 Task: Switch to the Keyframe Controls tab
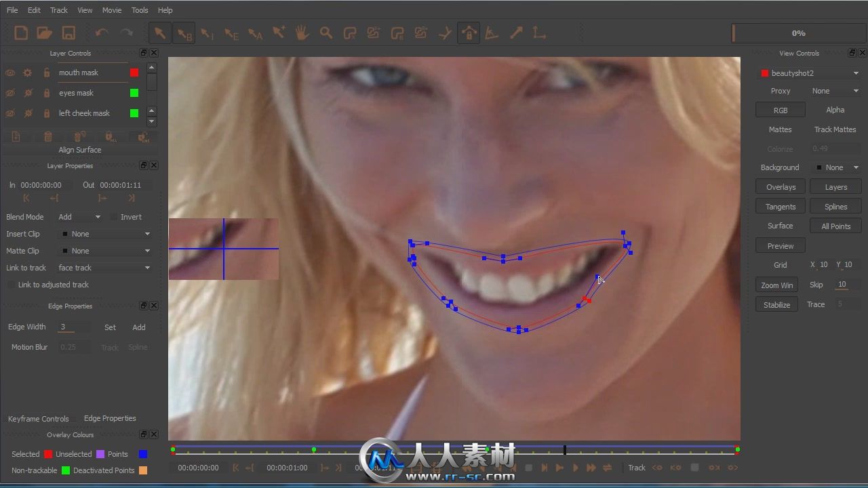point(39,419)
